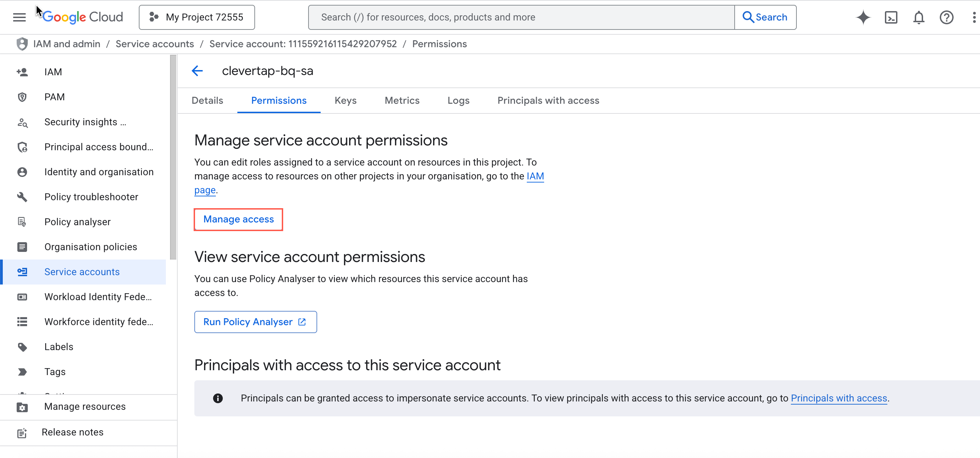Click the back arrow beside clevertap-bq-sa

pos(197,71)
